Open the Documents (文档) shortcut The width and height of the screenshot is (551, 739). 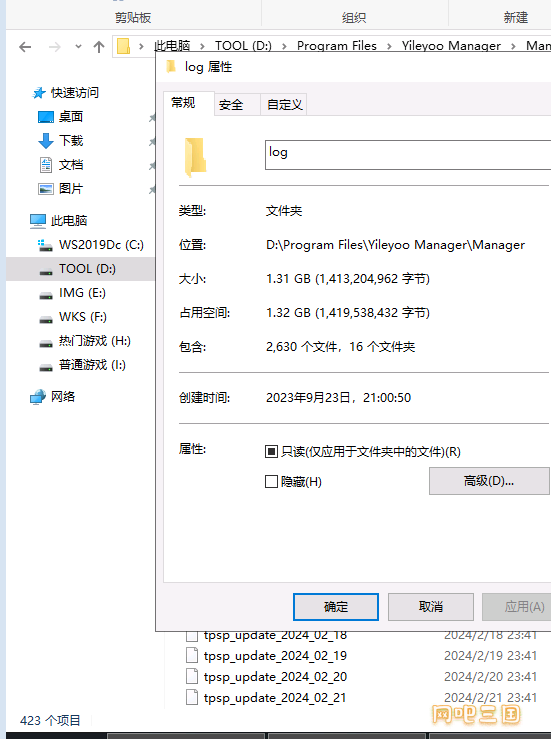pyautogui.click(x=60, y=164)
